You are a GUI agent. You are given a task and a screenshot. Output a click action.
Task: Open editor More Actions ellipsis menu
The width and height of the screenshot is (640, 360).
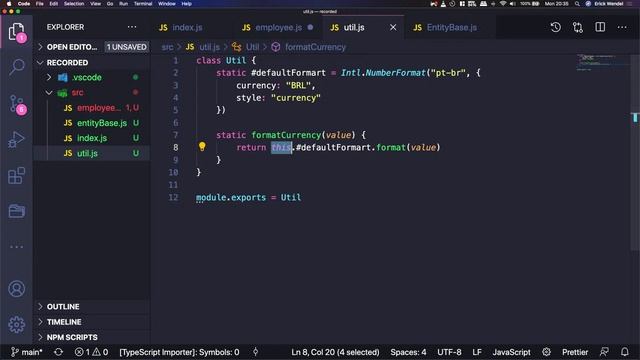tap(622, 27)
